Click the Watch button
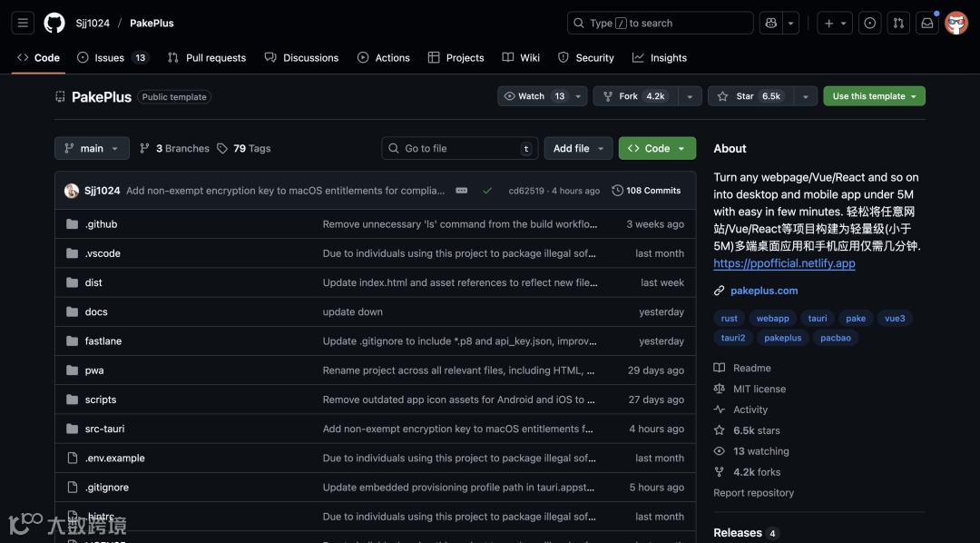The width and height of the screenshot is (980, 543). click(x=534, y=96)
